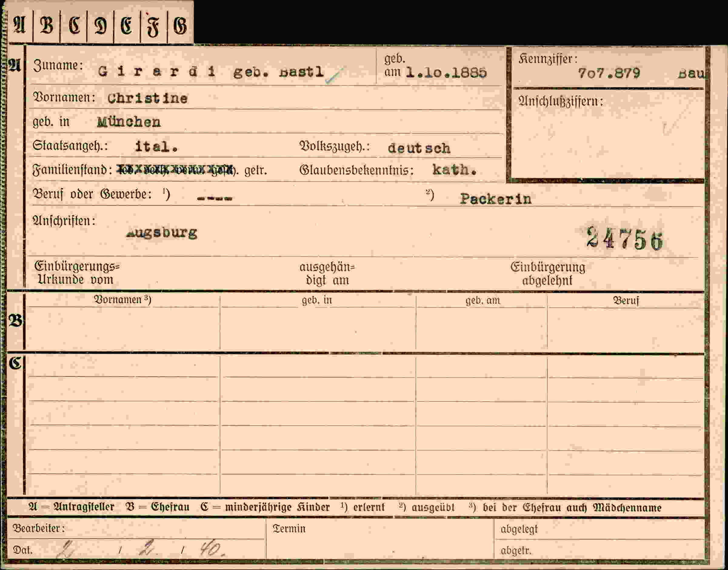Click 'ausgehändigt am' label

coord(327,274)
